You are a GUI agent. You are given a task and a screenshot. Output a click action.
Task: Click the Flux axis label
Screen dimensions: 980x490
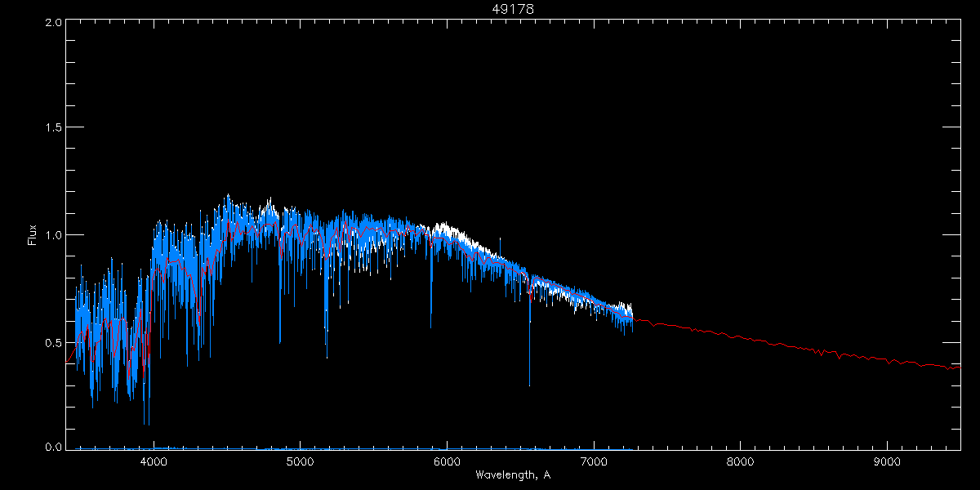coord(33,235)
